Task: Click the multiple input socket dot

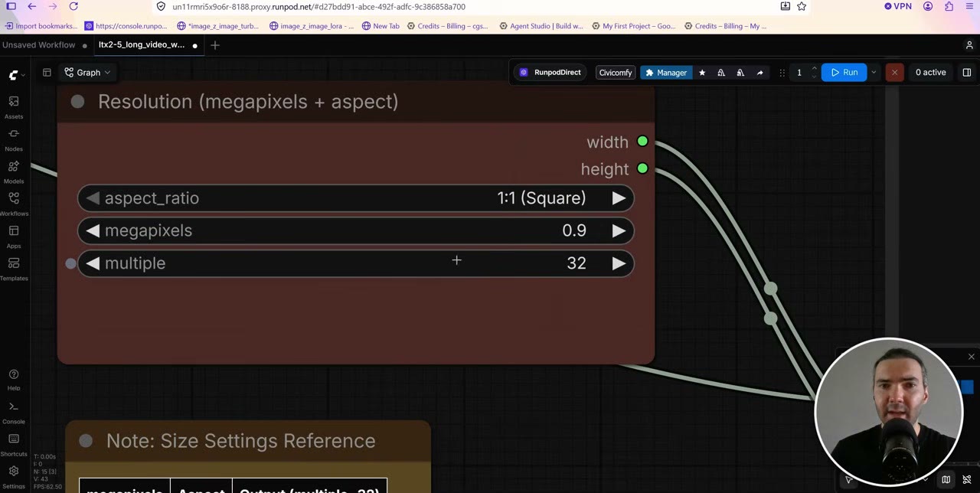Action: pos(70,263)
